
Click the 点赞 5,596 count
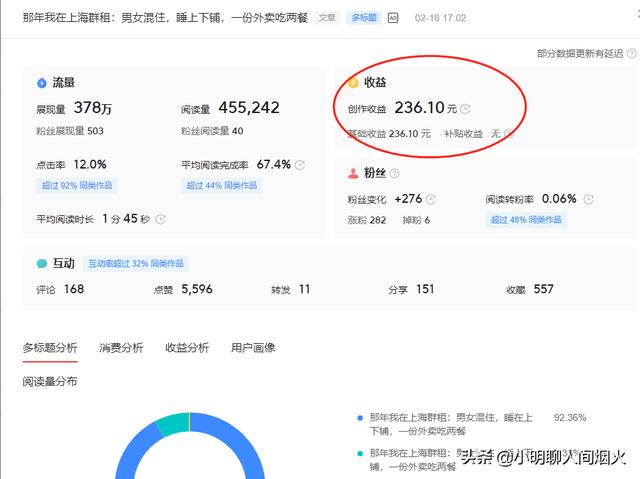[197, 289]
